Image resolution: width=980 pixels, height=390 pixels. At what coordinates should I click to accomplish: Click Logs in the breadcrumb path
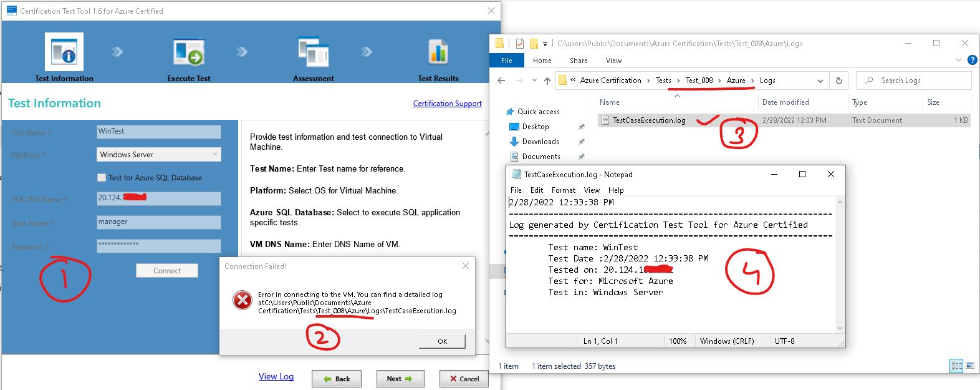tap(767, 80)
